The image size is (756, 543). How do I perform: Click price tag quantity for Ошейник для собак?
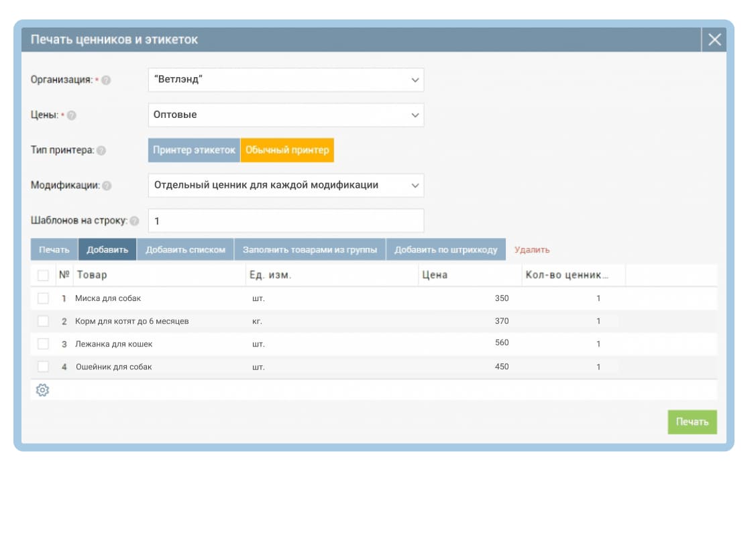598,367
